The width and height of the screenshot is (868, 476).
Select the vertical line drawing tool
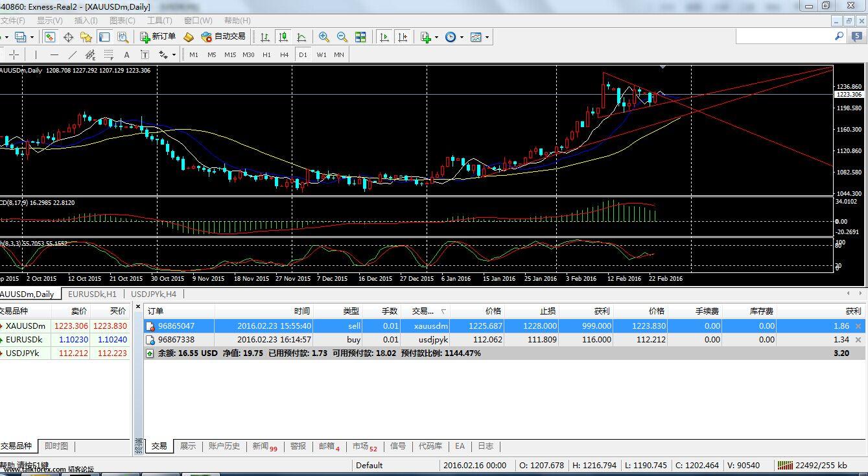(x=36, y=54)
